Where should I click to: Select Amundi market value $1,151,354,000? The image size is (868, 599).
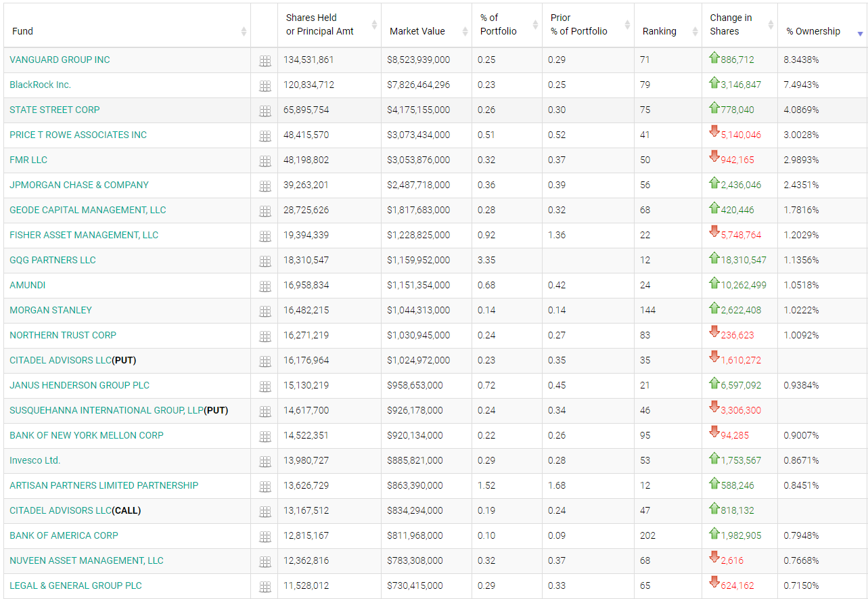(x=418, y=285)
